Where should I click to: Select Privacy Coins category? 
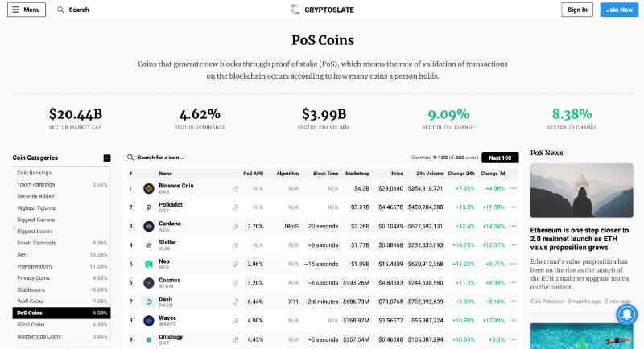34,277
